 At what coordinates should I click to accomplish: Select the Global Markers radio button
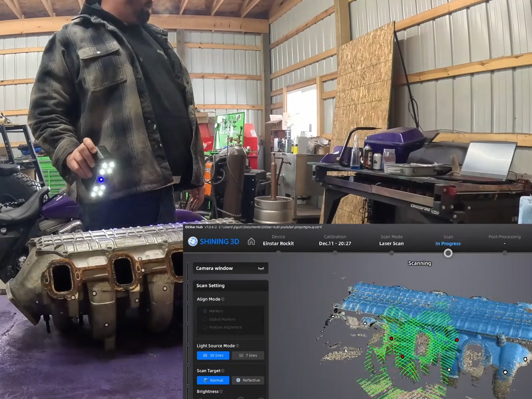(205, 319)
